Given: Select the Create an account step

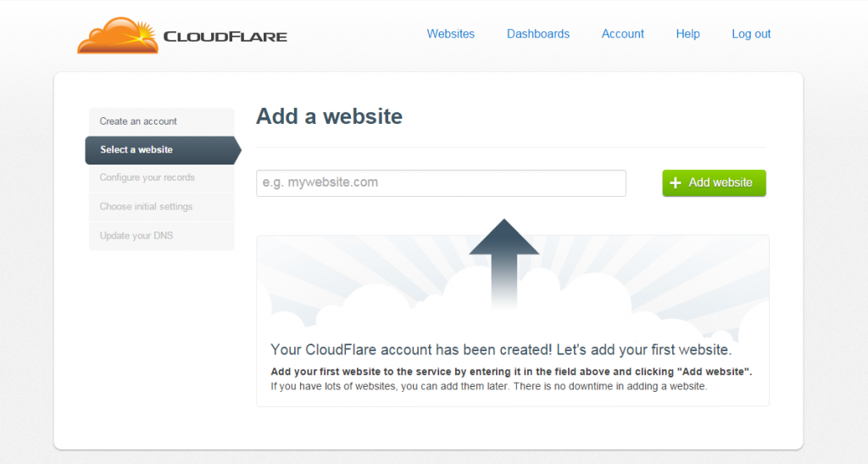Looking at the screenshot, I should point(162,121).
